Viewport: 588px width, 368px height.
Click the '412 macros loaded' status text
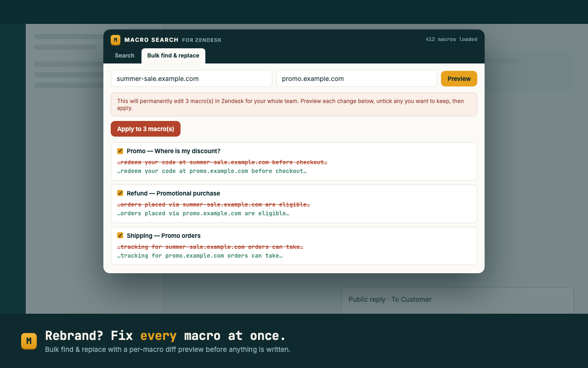click(x=452, y=40)
